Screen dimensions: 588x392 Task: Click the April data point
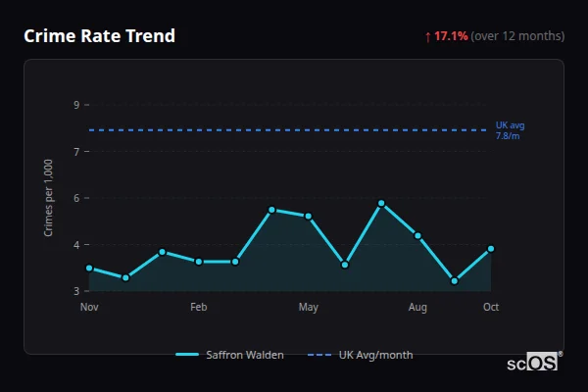coord(271,210)
